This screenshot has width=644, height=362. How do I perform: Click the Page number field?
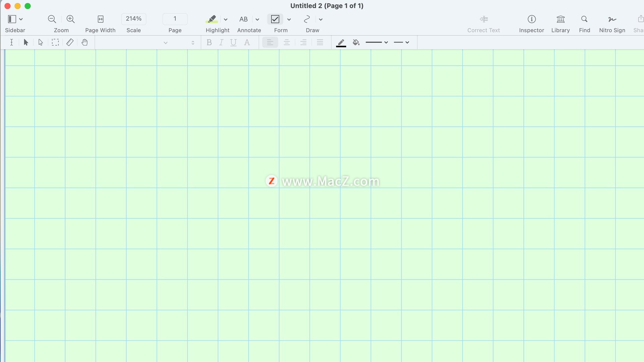point(175,19)
